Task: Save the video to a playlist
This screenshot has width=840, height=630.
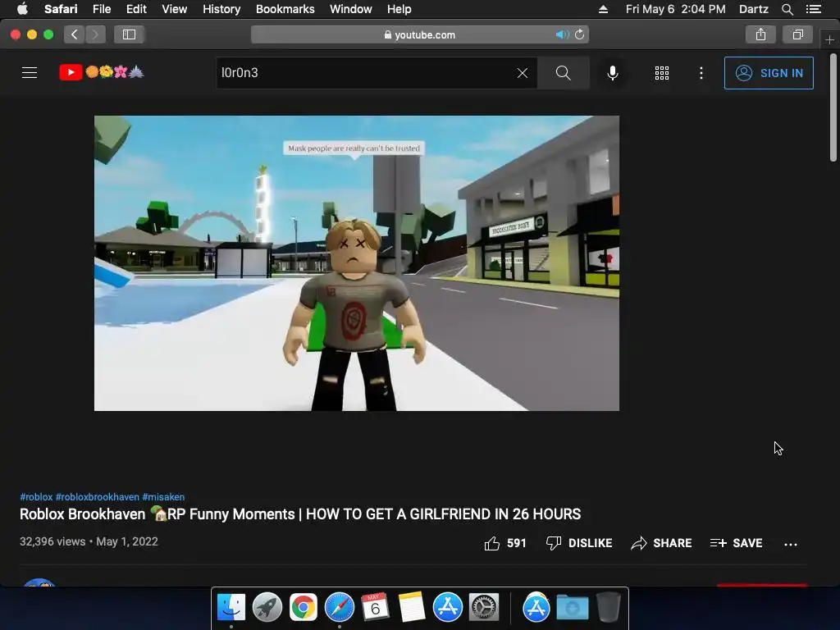Action: tap(736, 543)
